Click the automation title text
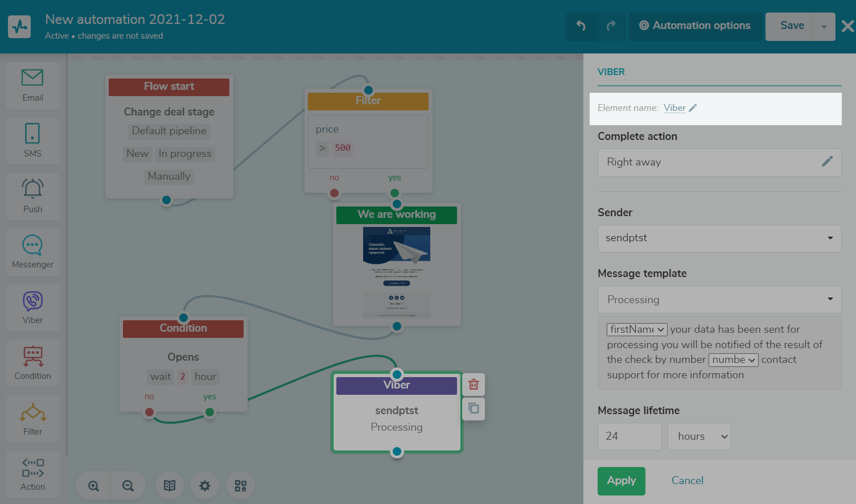The height and width of the screenshot is (504, 856). (x=135, y=19)
